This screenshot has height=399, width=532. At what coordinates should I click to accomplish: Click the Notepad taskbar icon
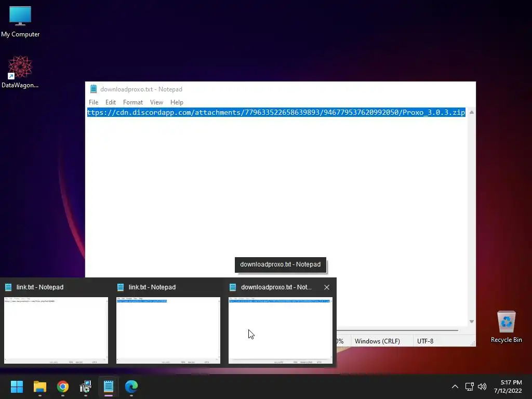109,387
